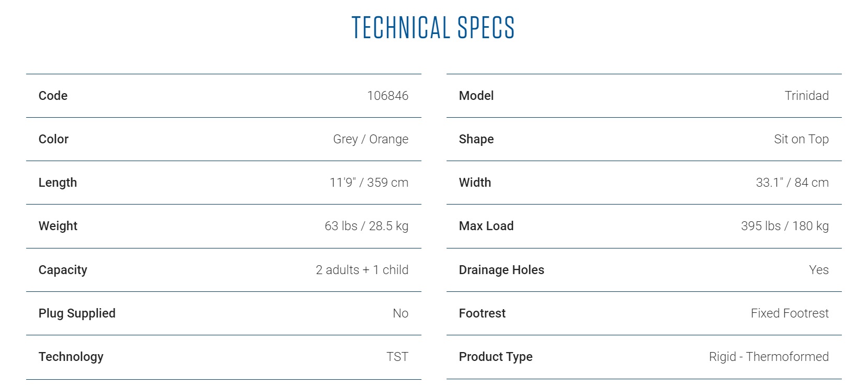This screenshot has height=385, width=868.
Task: Click the 63 lbs / 28.5 kg value
Action: tap(366, 226)
